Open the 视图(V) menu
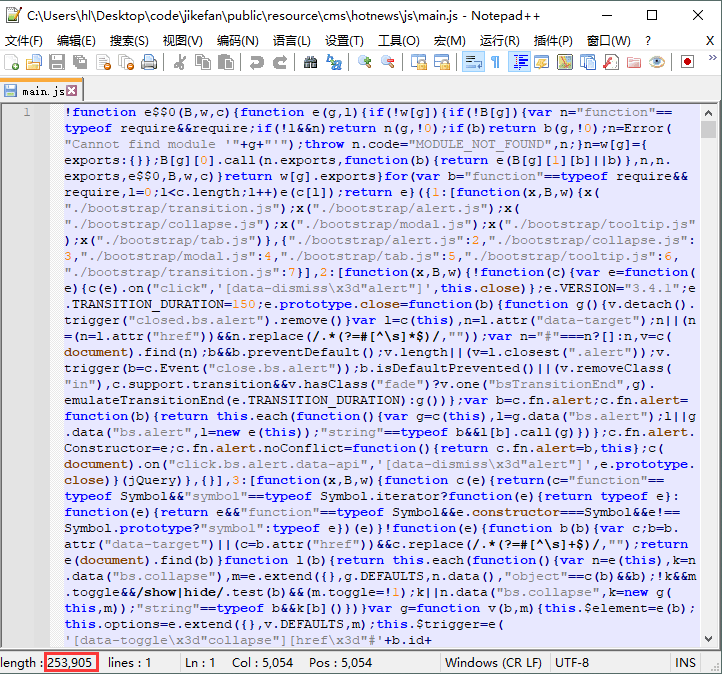The width and height of the screenshot is (722, 674). pos(182,41)
